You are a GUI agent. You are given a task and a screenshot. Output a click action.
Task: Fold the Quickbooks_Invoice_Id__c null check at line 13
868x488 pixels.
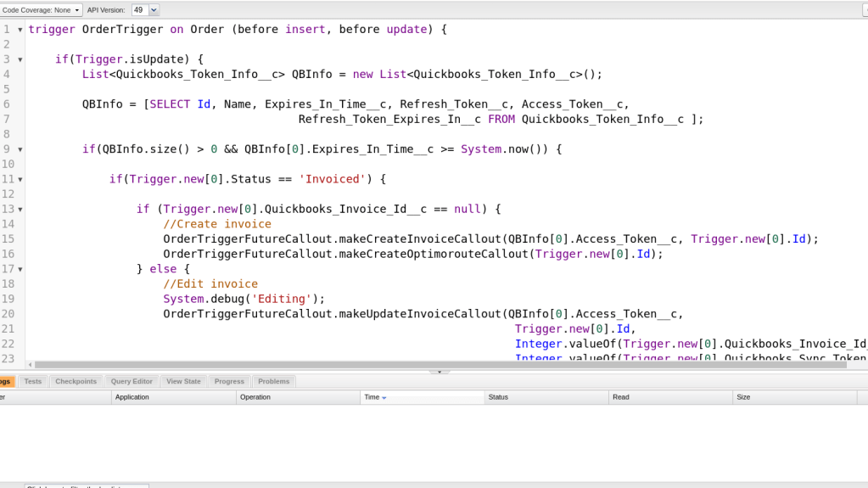click(x=20, y=209)
